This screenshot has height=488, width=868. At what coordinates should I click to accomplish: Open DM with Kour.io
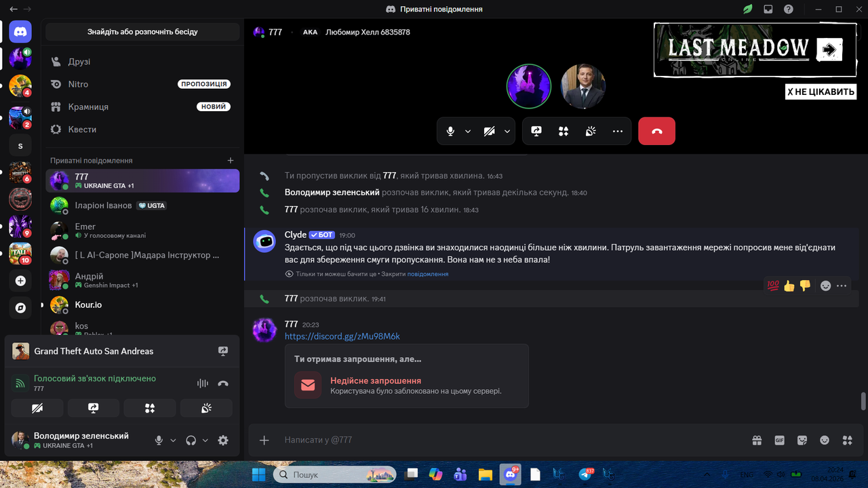coord(142,305)
